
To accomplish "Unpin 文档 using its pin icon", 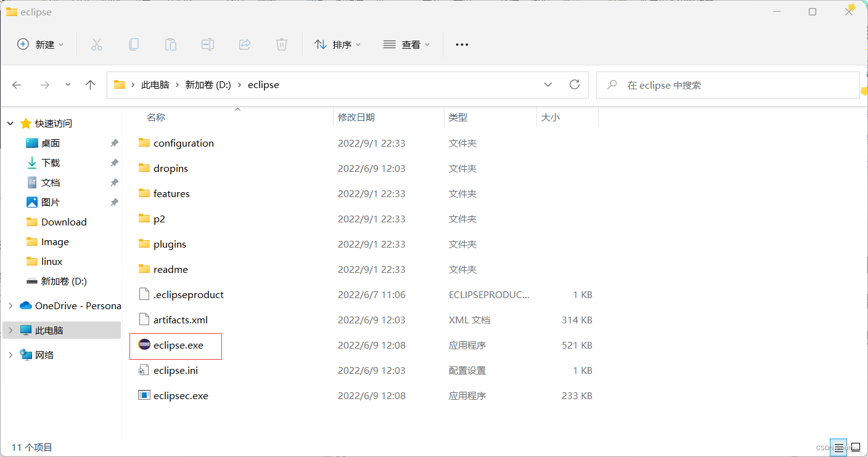I will pyautogui.click(x=114, y=182).
